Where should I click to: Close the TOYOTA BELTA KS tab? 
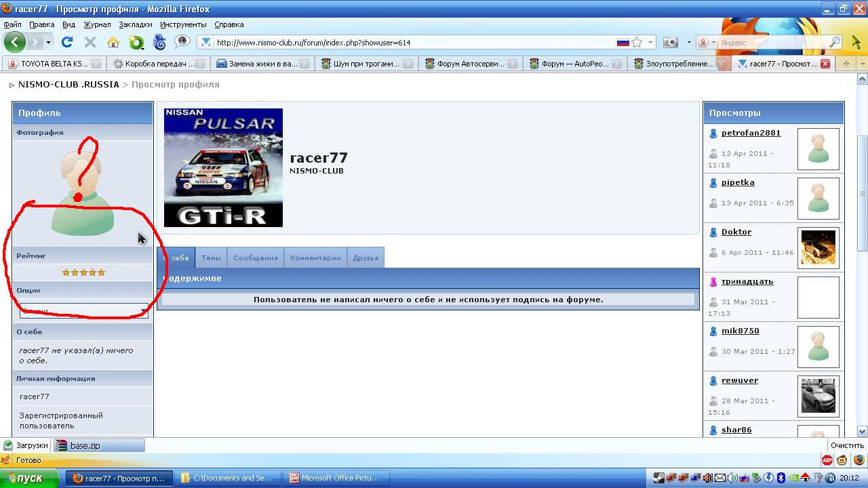[96, 64]
